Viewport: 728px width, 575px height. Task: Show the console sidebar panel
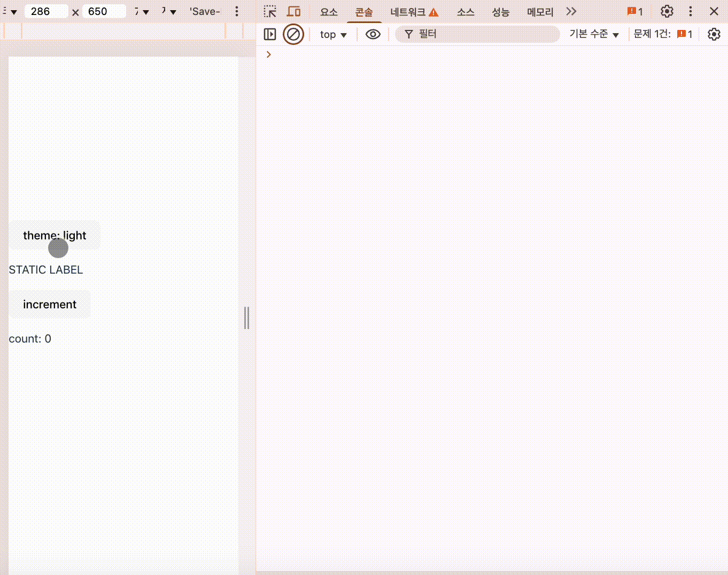pos(270,34)
